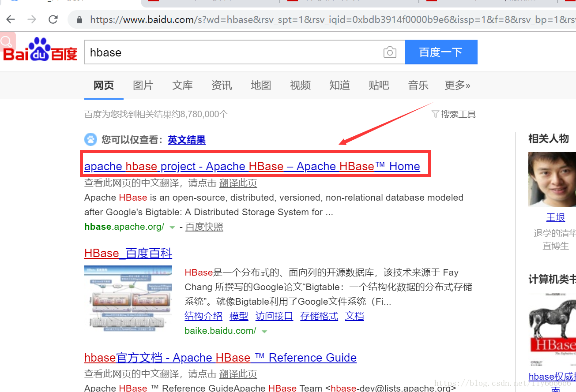Switch to the 视频 tab
Screen dimensions: 576x392
(300, 85)
